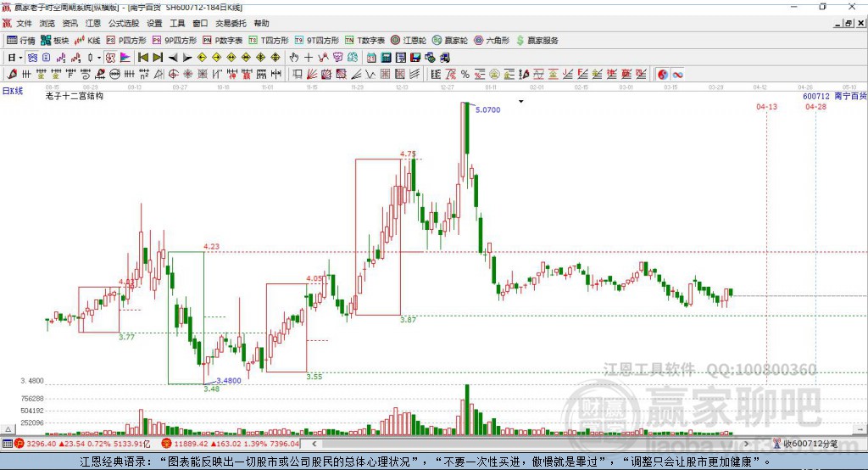Open the T四方形 tool

269,41
